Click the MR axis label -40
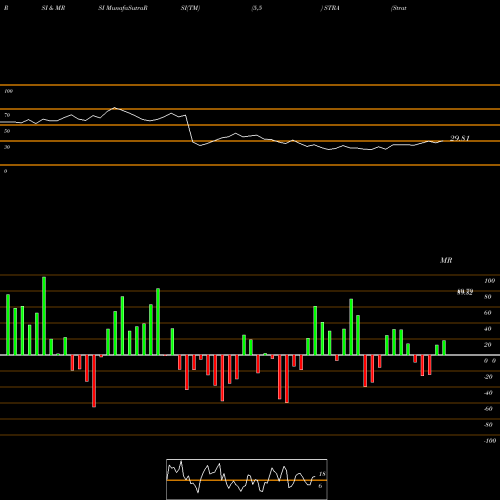 tap(488, 393)
